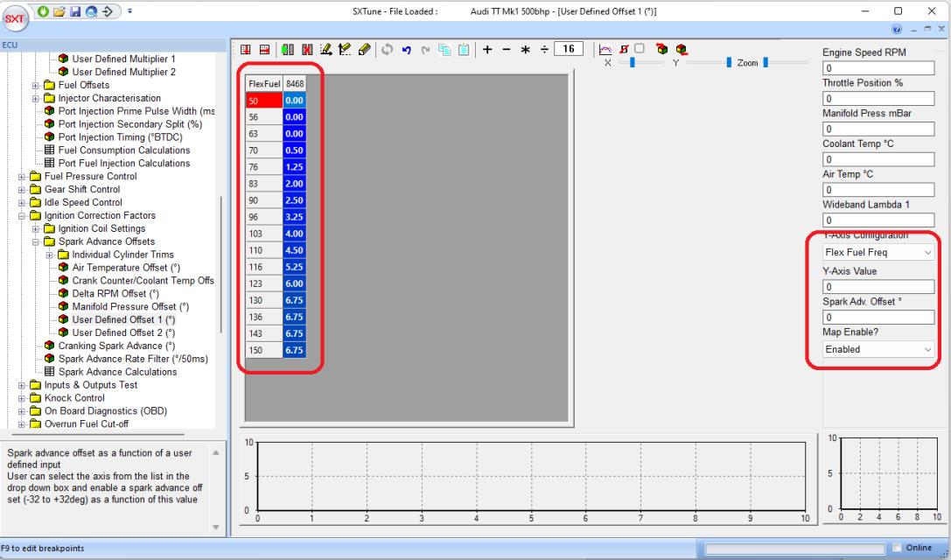951x560 pixels.
Task: Click the divide operator icon
Action: click(x=545, y=49)
